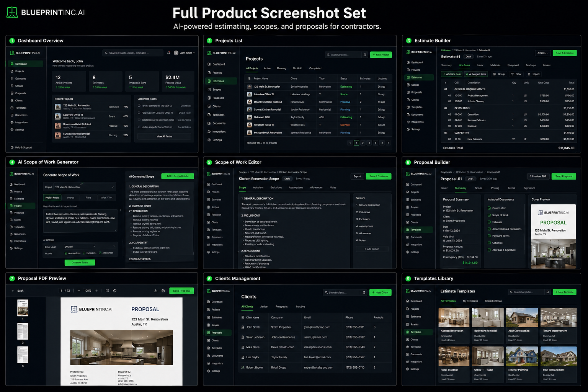The image size is (588, 392).
Task: Click Preview PDF in the Proposal Builder
Action: coord(538,176)
